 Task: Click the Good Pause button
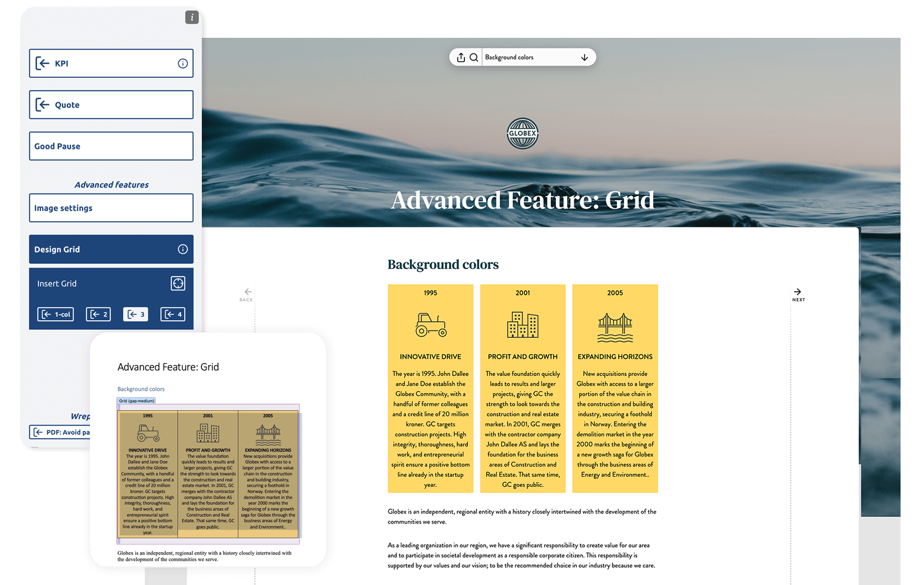click(111, 146)
